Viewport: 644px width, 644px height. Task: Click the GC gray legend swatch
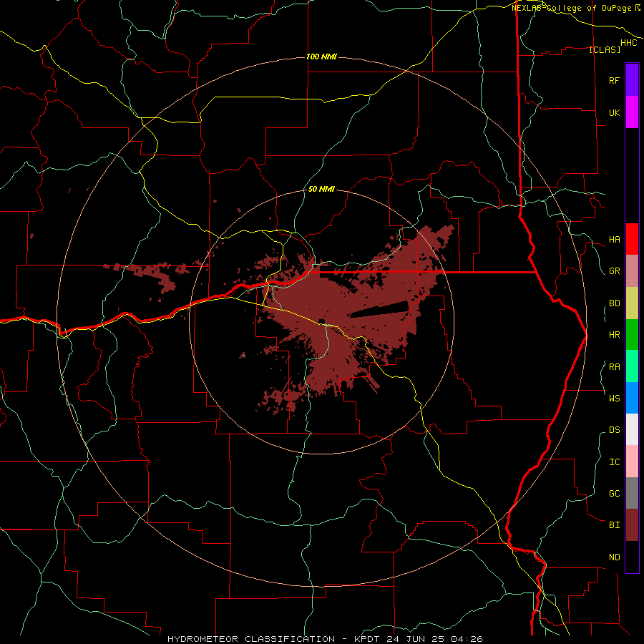(x=632, y=493)
